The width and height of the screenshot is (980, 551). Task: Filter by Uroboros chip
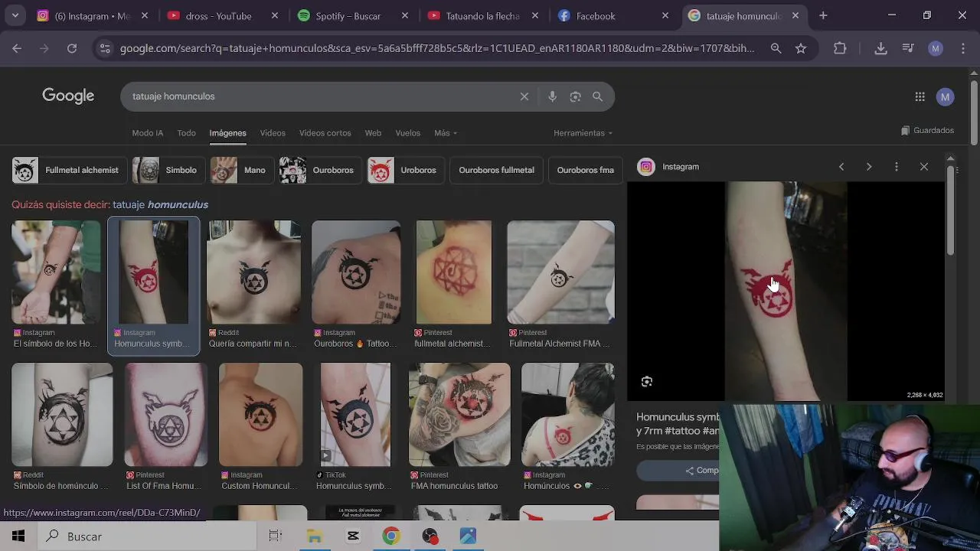click(406, 170)
